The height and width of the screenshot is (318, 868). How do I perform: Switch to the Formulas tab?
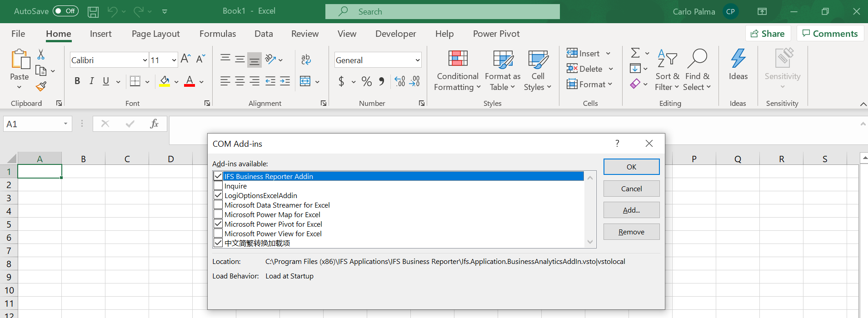[218, 34]
